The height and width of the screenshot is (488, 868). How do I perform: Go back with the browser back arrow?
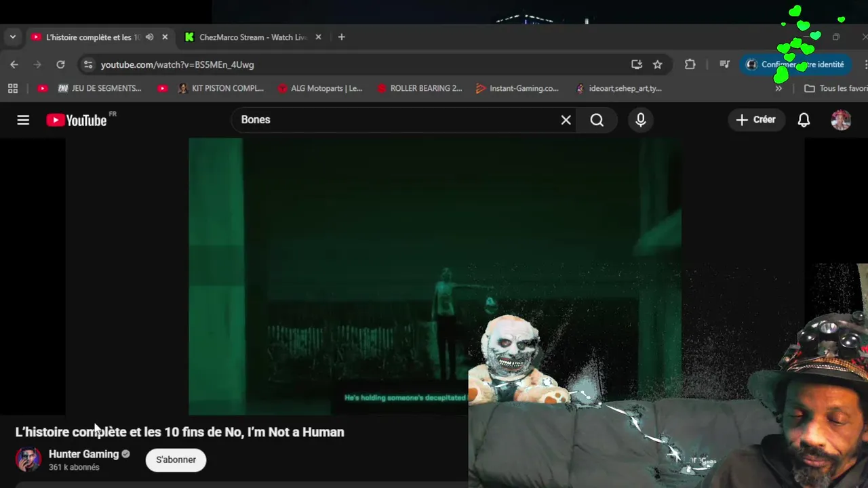coord(14,64)
